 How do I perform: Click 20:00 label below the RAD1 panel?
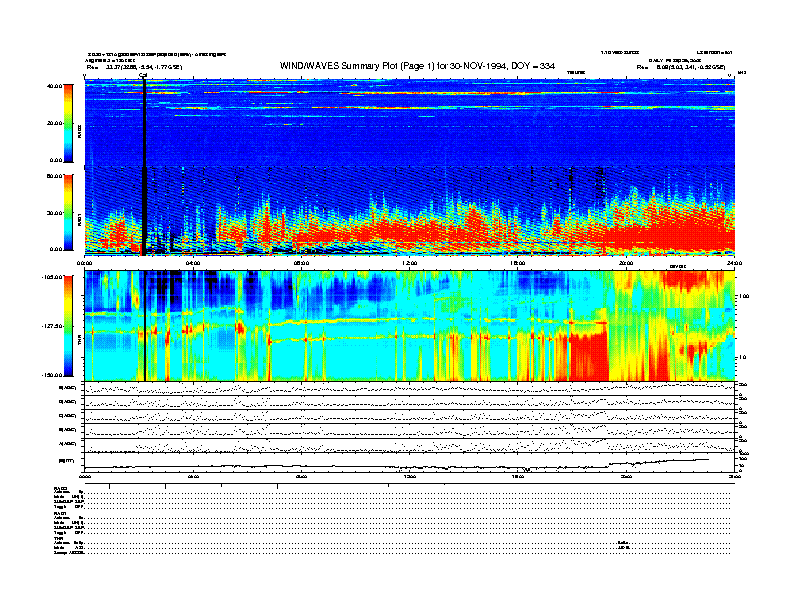click(626, 263)
